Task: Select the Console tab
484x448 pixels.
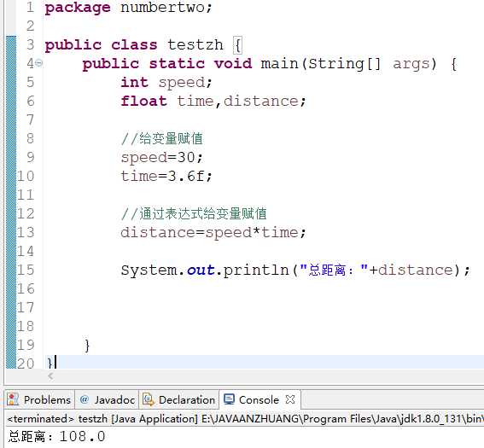Action: 259,400
